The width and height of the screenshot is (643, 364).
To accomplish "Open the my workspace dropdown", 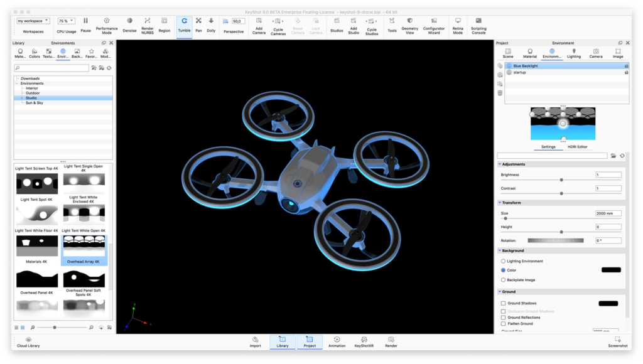I will 33,21.
